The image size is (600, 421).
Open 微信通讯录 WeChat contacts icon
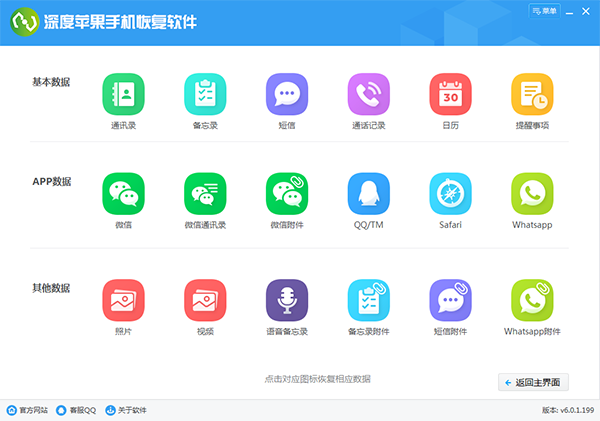tap(205, 193)
